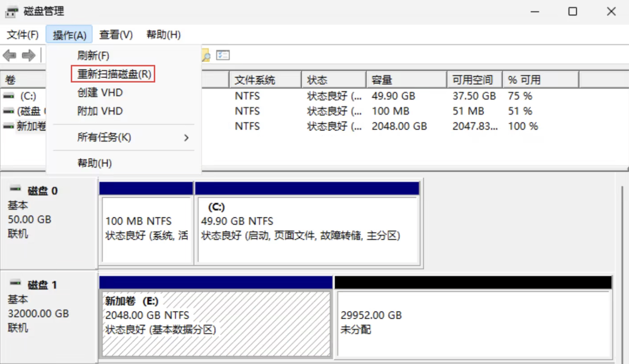This screenshot has width=629, height=364.
Task: Sort by the 容量 column header
Action: (406, 80)
